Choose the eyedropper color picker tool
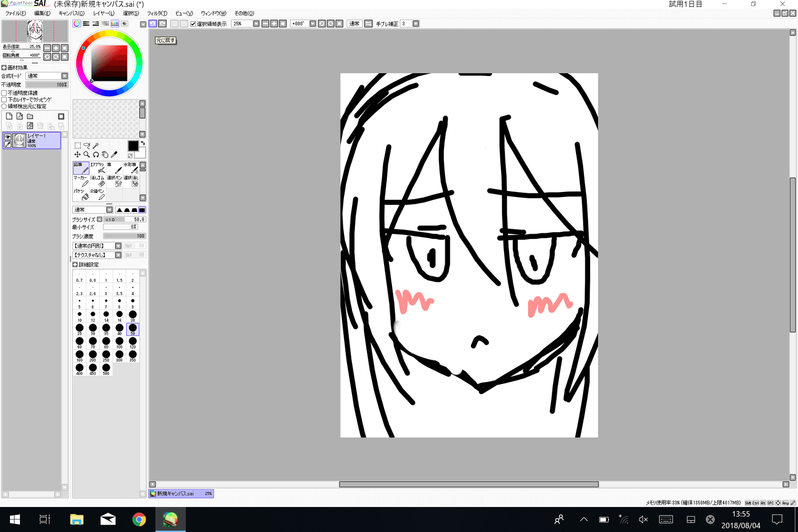The height and width of the screenshot is (532, 798). 114,155
